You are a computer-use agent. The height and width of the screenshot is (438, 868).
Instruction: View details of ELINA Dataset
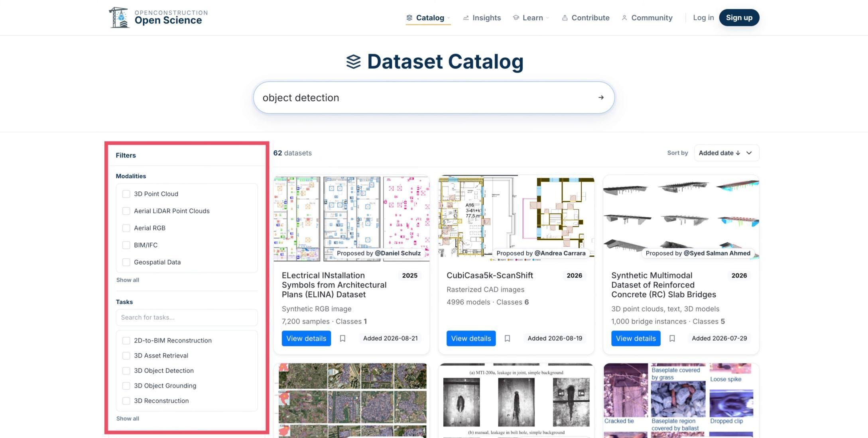[x=306, y=338]
